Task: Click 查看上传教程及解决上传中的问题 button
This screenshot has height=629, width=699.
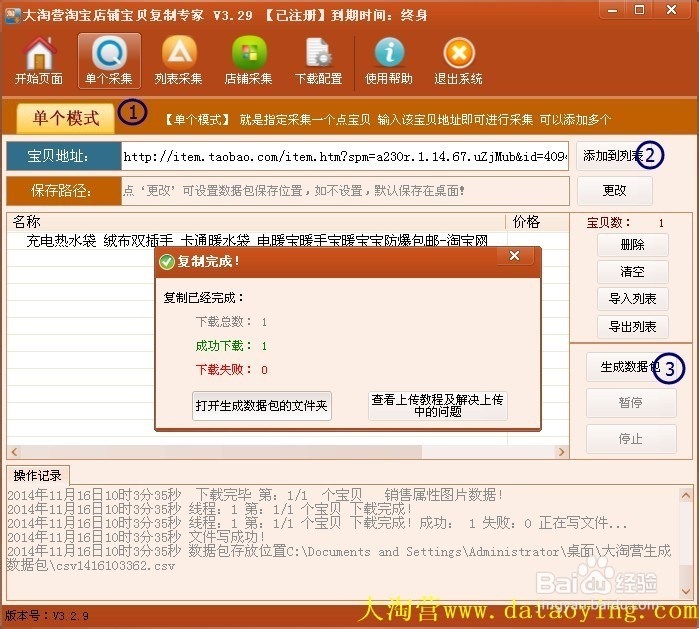Action: click(438, 406)
